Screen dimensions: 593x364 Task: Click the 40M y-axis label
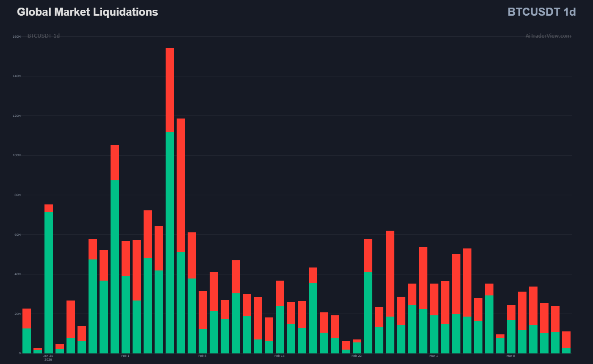(x=17, y=274)
